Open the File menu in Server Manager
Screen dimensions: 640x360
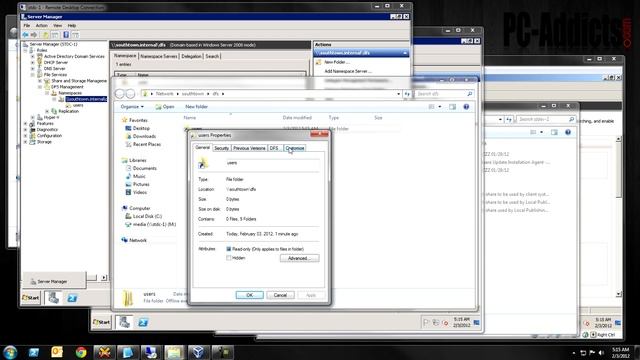coord(27,25)
